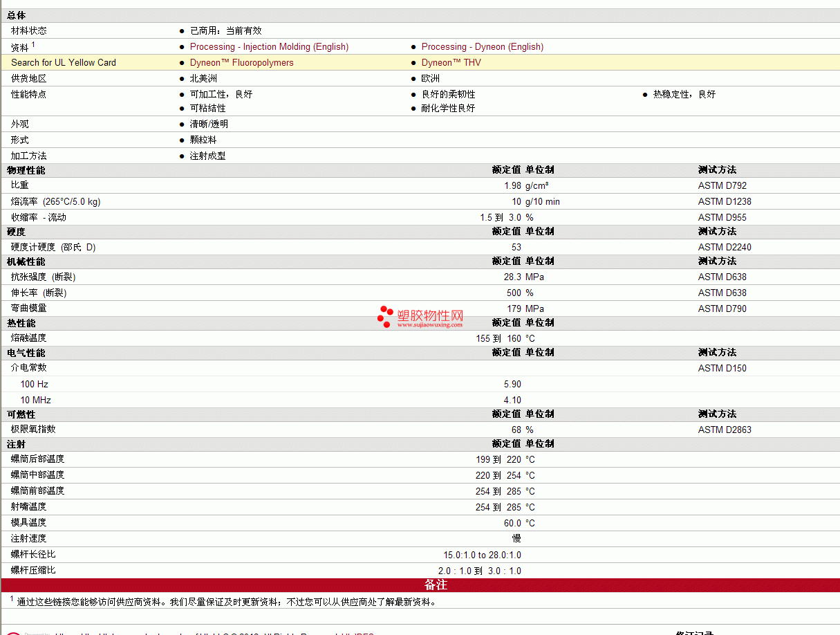Click the 机械性能 section header

[26, 261]
